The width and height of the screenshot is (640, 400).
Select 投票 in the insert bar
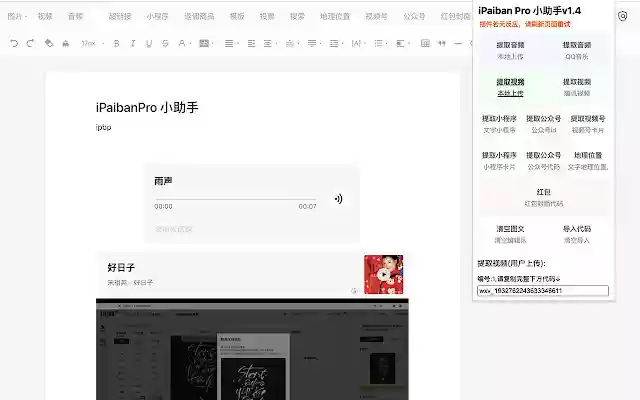coord(267,16)
